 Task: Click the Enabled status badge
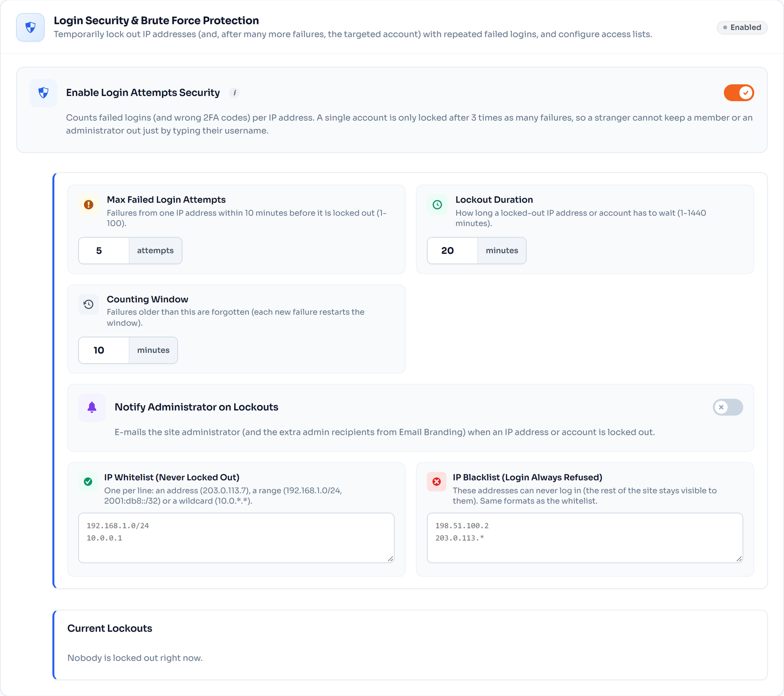pyautogui.click(x=742, y=27)
